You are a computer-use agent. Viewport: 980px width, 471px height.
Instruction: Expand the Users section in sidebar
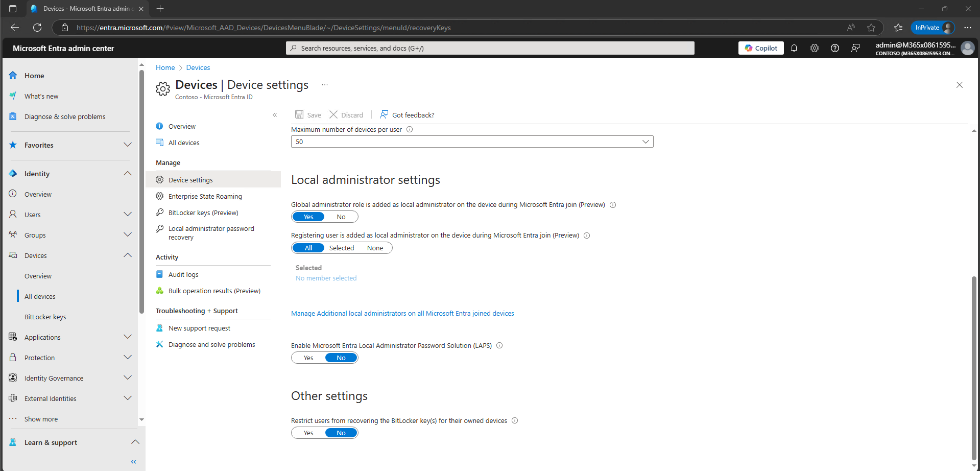(x=128, y=215)
